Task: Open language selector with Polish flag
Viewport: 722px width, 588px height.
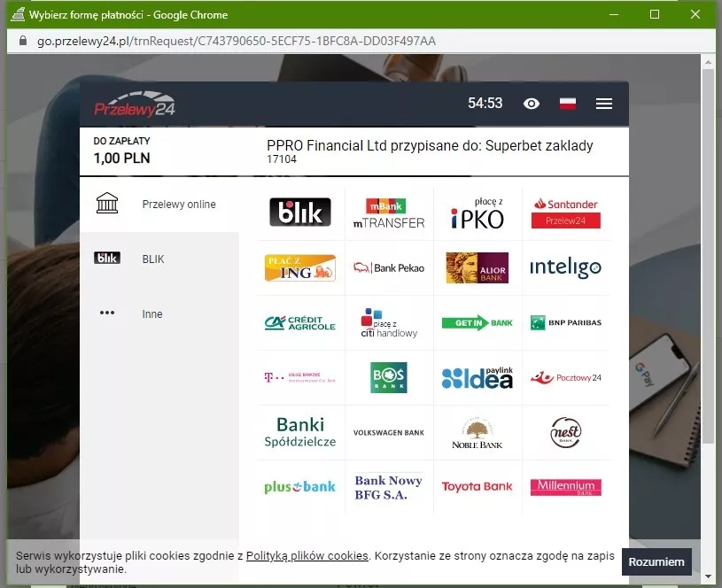Action: click(x=568, y=104)
